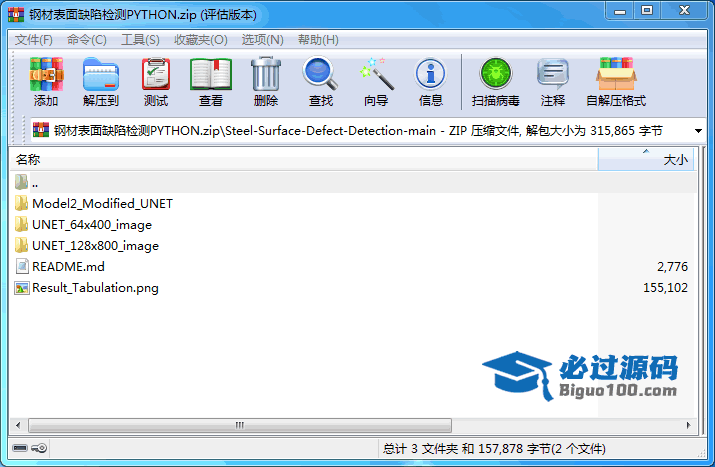Select the UNET_64x400_image name text
The width and height of the screenshot is (715, 467).
tap(92, 224)
